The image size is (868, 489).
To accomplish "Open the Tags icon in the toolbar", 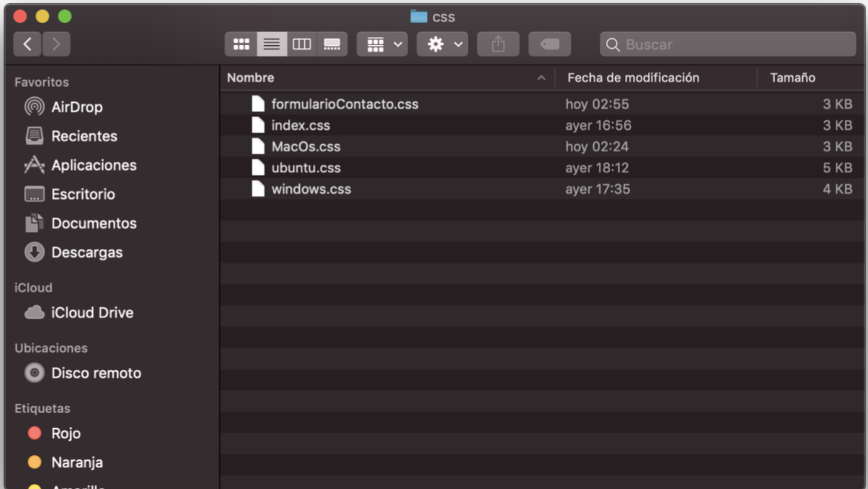I will pos(549,44).
